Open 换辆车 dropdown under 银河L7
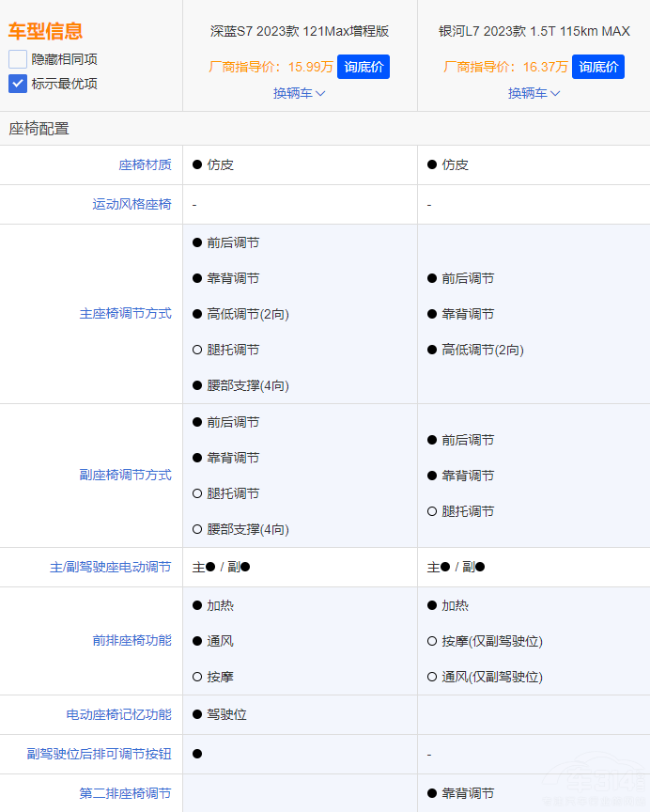This screenshot has width=650, height=812. point(534,93)
